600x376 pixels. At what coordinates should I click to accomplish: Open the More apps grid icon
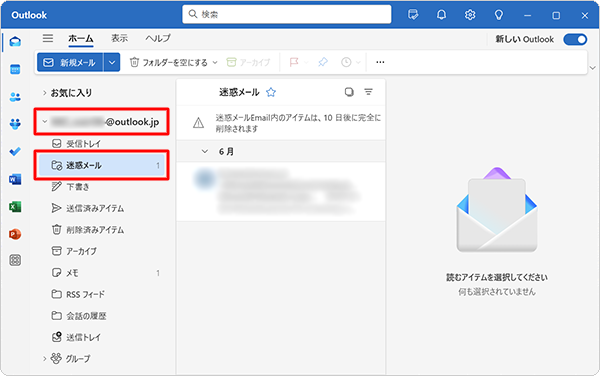pyautogui.click(x=15, y=260)
